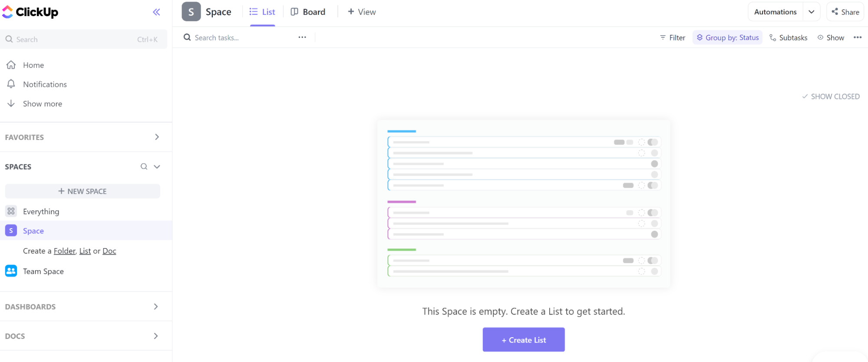Expand the Dashboards section
This screenshot has width=868, height=362.
[156, 306]
